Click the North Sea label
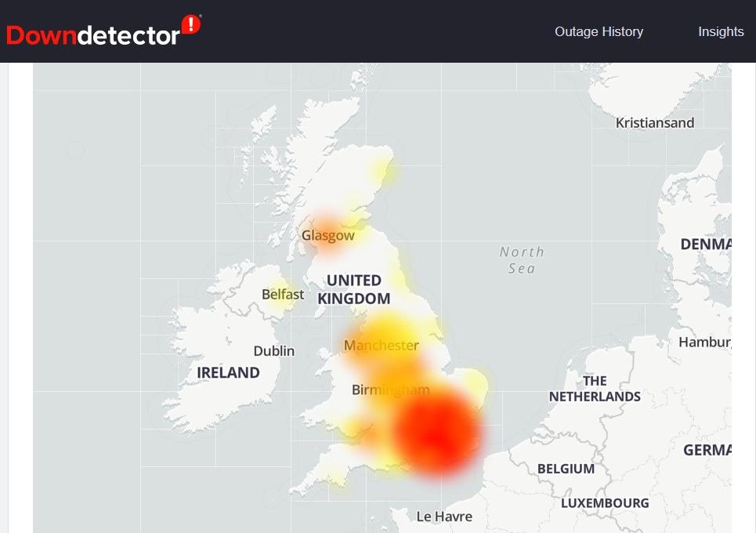Image resolution: width=756 pixels, height=533 pixels. (x=522, y=260)
